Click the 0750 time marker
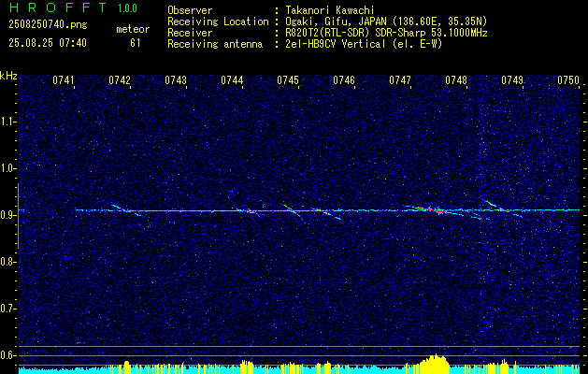This screenshot has width=588, height=374. [x=568, y=79]
